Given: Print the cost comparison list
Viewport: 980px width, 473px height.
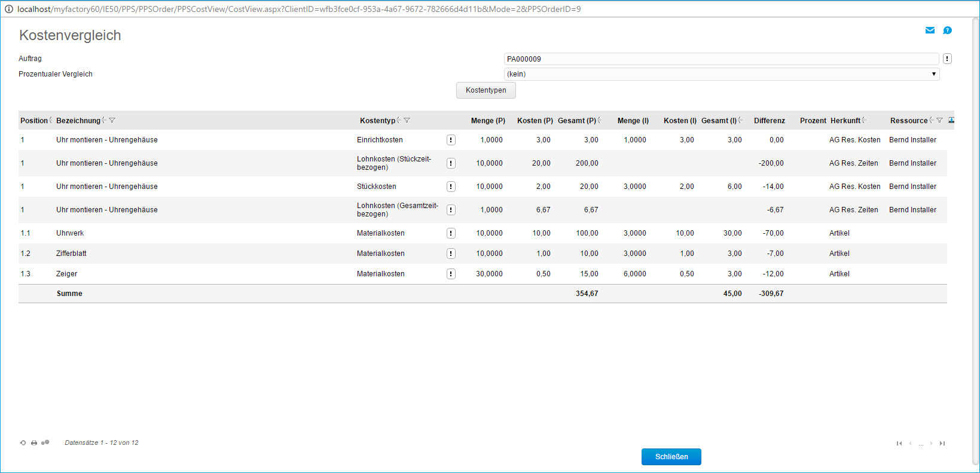Looking at the screenshot, I should coord(34,443).
